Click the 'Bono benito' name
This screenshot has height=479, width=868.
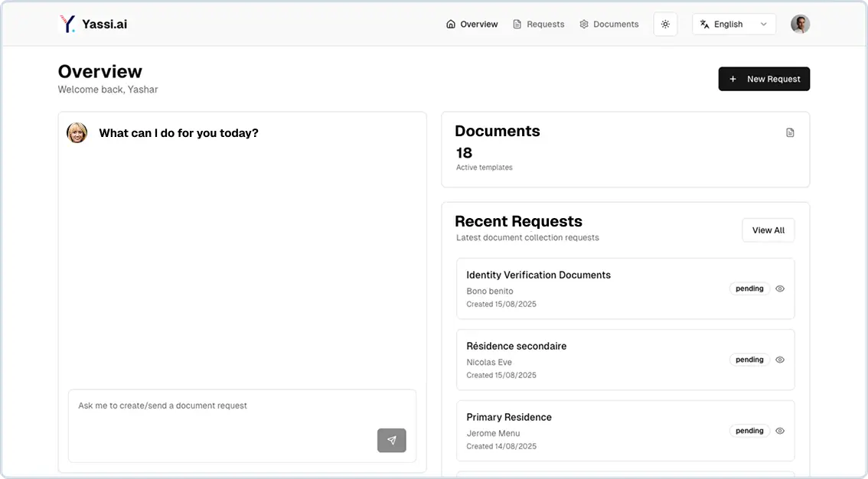489,291
